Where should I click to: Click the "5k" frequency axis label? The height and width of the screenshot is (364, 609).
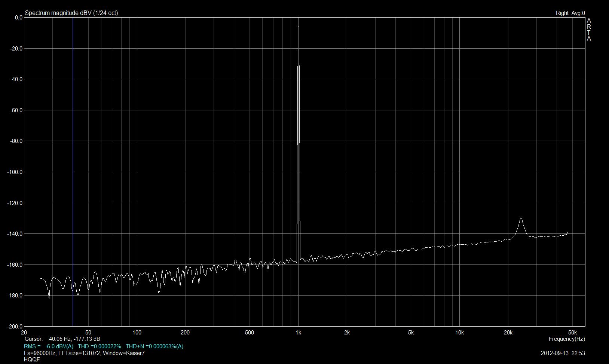pyautogui.click(x=411, y=333)
